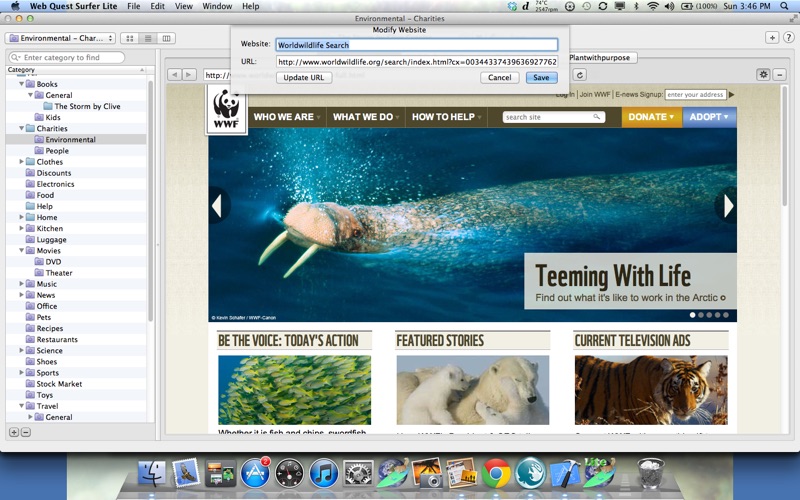800x500 pixels.
Task: Cancel the Modify Website dialog
Action: tap(499, 78)
